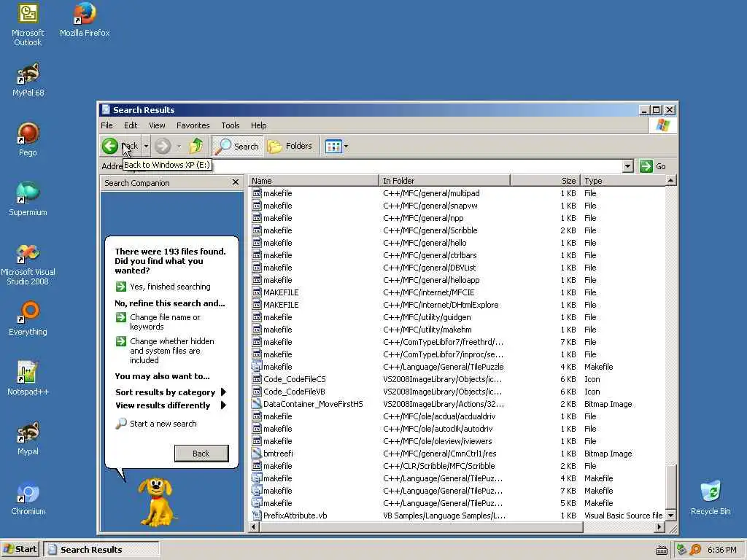
Task: Open MyPal 68 desktop icon
Action: (28, 80)
